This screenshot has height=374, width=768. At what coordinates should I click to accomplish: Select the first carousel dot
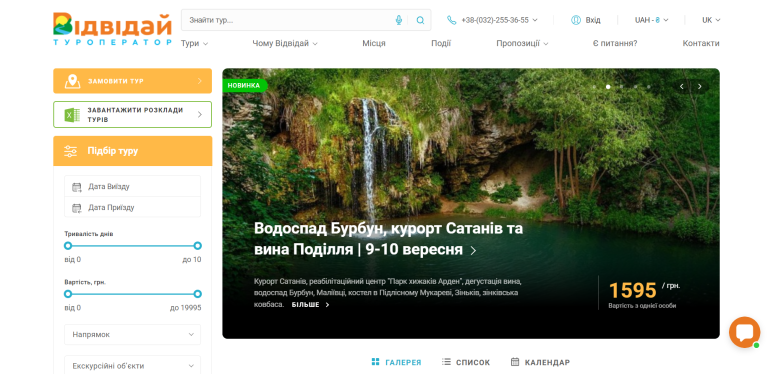pos(595,87)
